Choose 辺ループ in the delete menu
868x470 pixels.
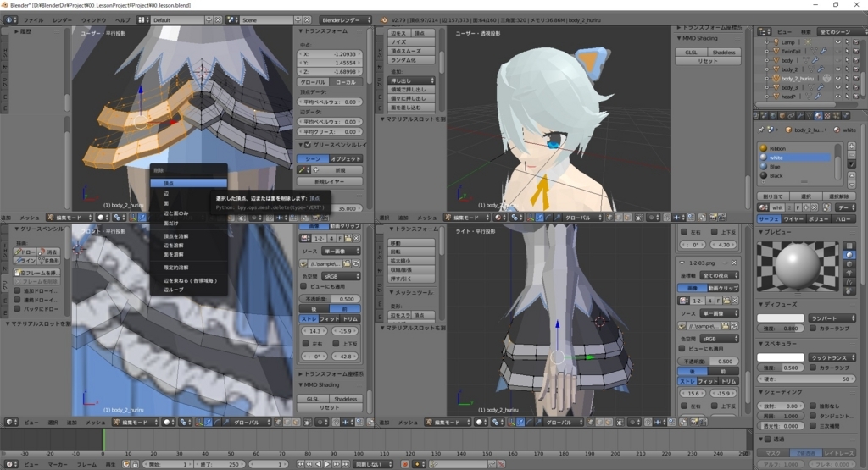click(x=188, y=289)
